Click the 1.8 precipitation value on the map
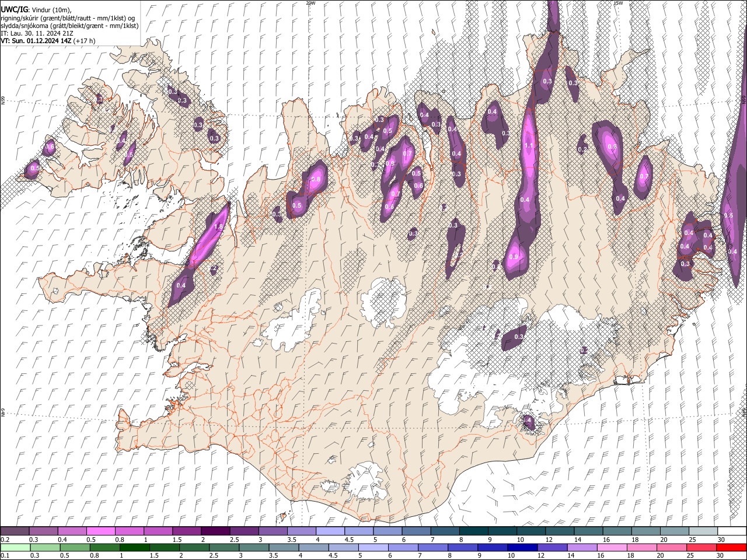The image size is (747, 560). [219, 227]
